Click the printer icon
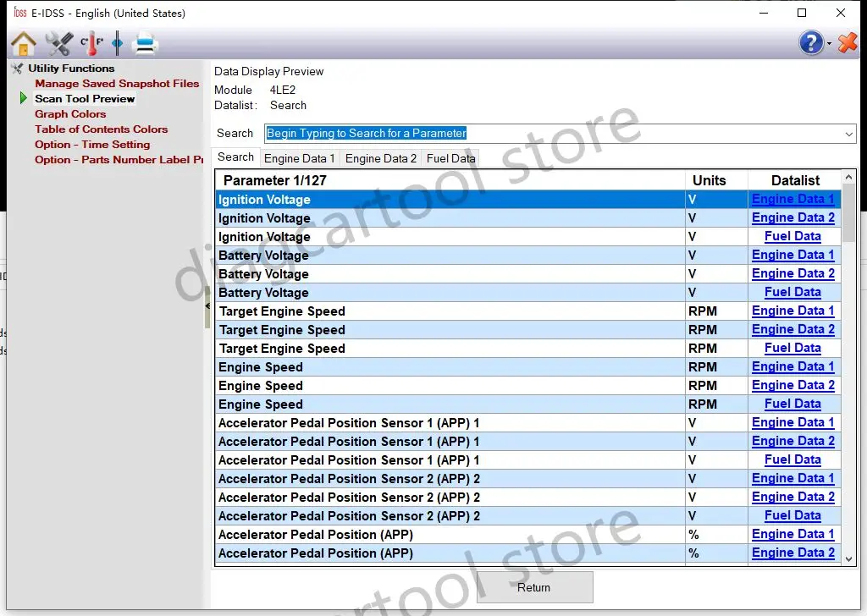The height and width of the screenshot is (616, 867). pyautogui.click(x=146, y=44)
